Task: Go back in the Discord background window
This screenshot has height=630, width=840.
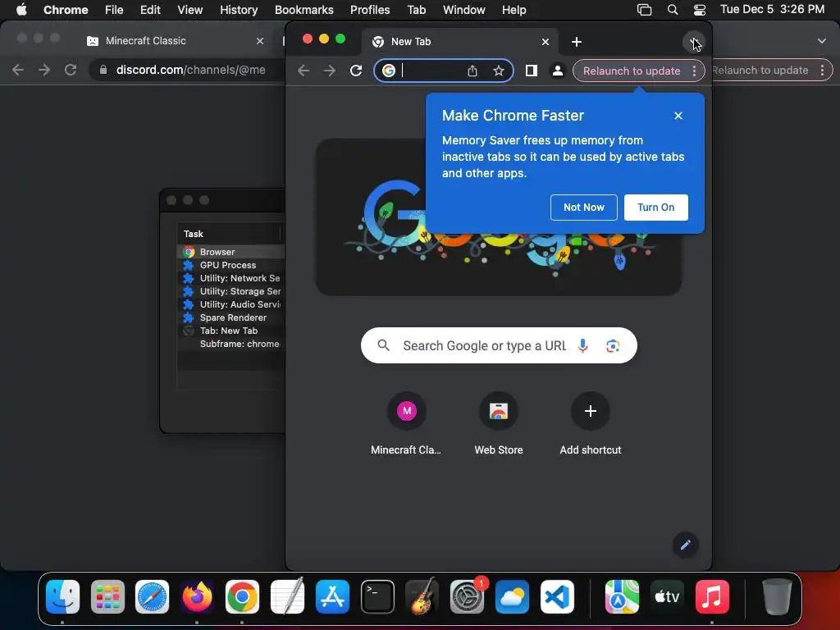Action: point(18,70)
